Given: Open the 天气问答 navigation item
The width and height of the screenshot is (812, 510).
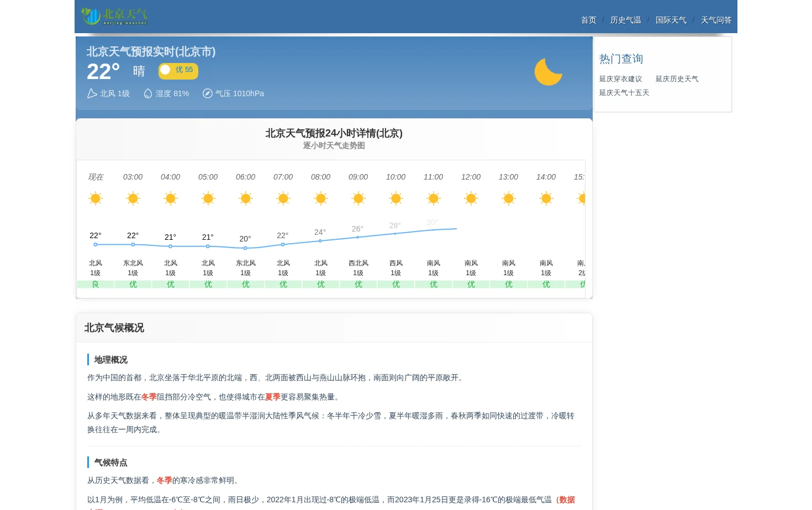Looking at the screenshot, I should point(716,20).
